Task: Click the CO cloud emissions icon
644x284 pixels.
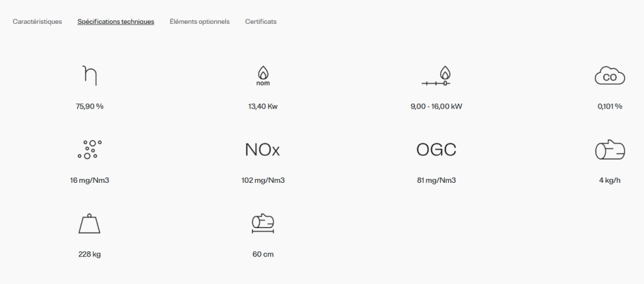Action: (609, 77)
